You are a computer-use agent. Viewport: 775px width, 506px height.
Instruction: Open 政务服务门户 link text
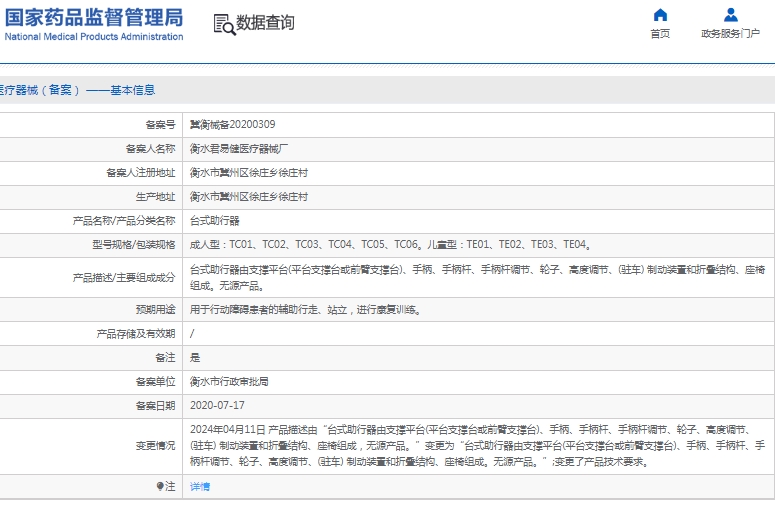pos(731,34)
